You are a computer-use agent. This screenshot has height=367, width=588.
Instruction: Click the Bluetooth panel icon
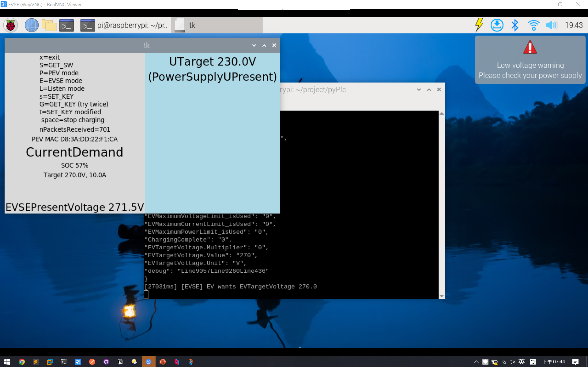pos(515,25)
